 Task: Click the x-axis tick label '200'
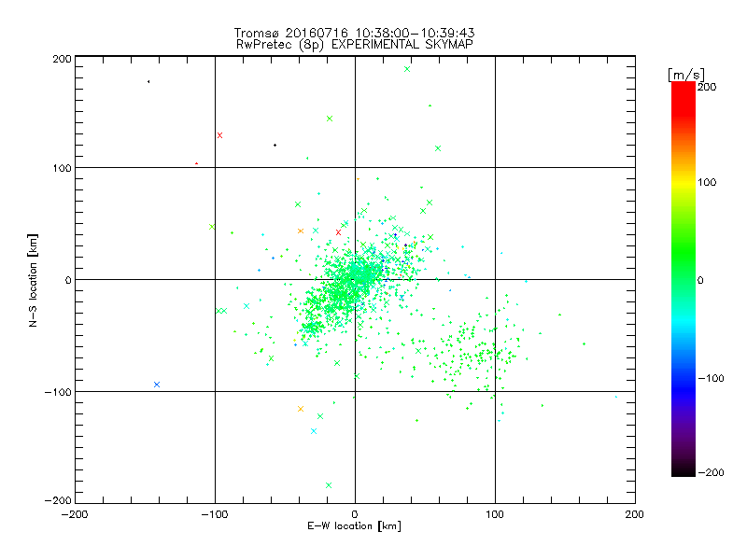[x=635, y=514]
